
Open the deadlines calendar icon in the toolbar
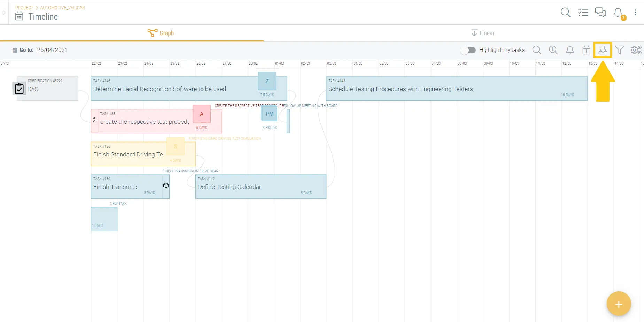tap(587, 50)
